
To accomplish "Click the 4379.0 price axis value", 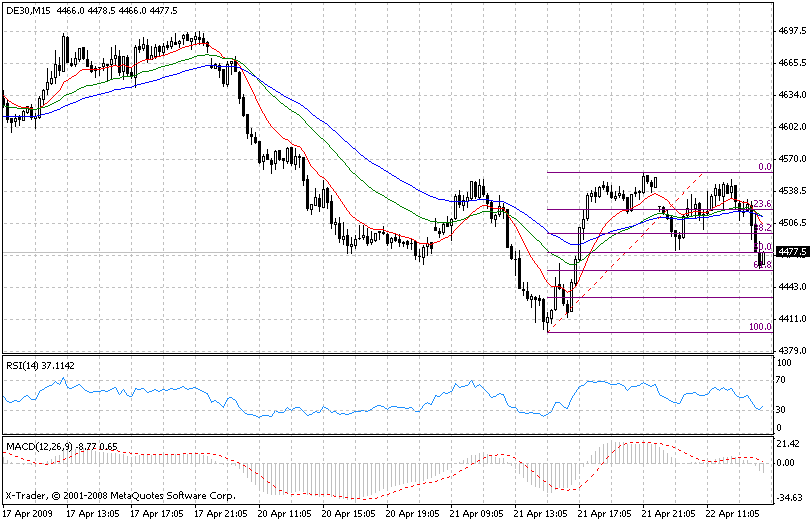I will pos(791,350).
